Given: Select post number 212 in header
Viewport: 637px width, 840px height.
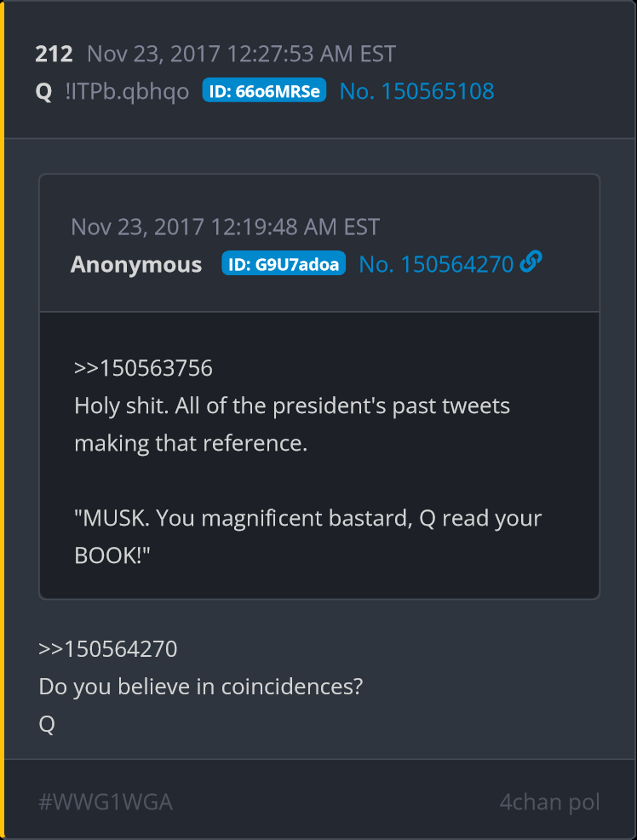Looking at the screenshot, I should (x=54, y=54).
